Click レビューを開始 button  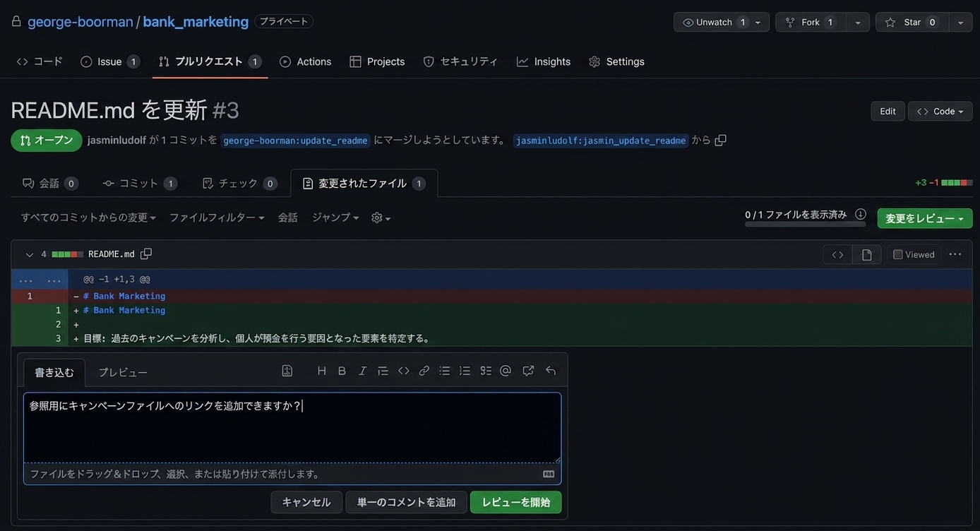click(516, 502)
